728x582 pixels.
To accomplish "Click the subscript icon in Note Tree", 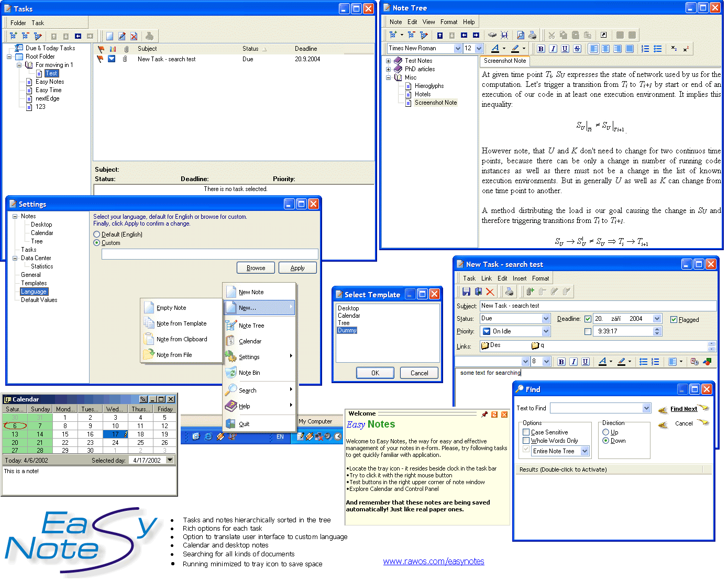I will pyautogui.click(x=674, y=49).
